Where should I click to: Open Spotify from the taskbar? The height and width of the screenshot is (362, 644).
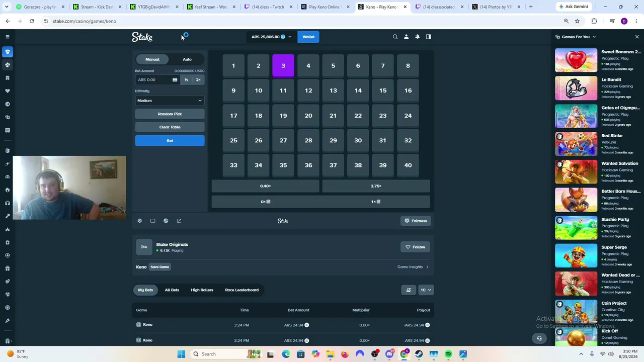click(x=448, y=354)
